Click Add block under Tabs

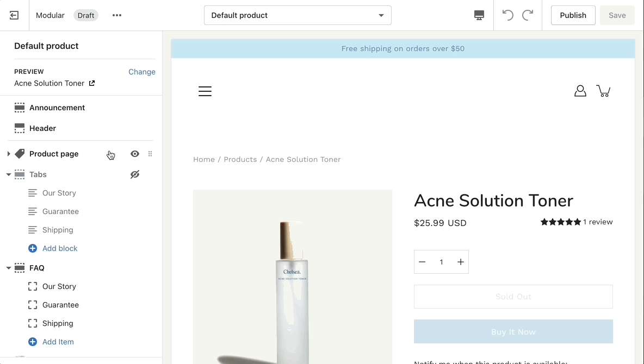click(60, 248)
